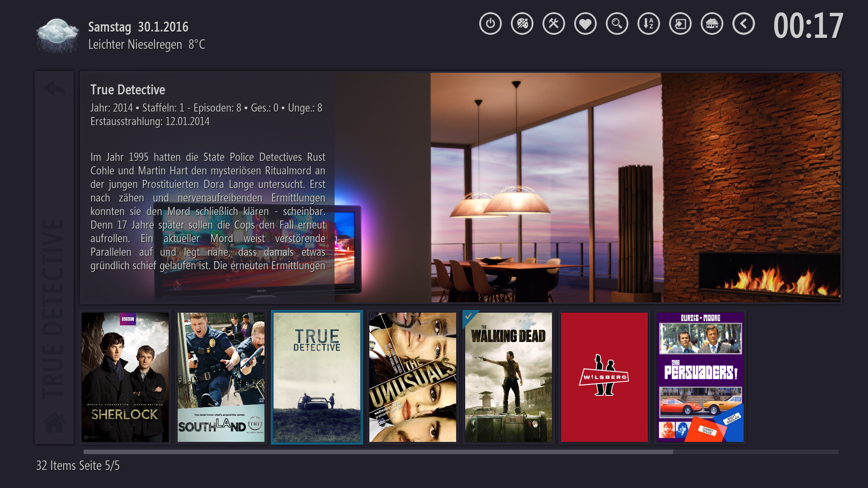The width and height of the screenshot is (868, 488).
Task: Click the sidebar home icon
Action: click(54, 422)
